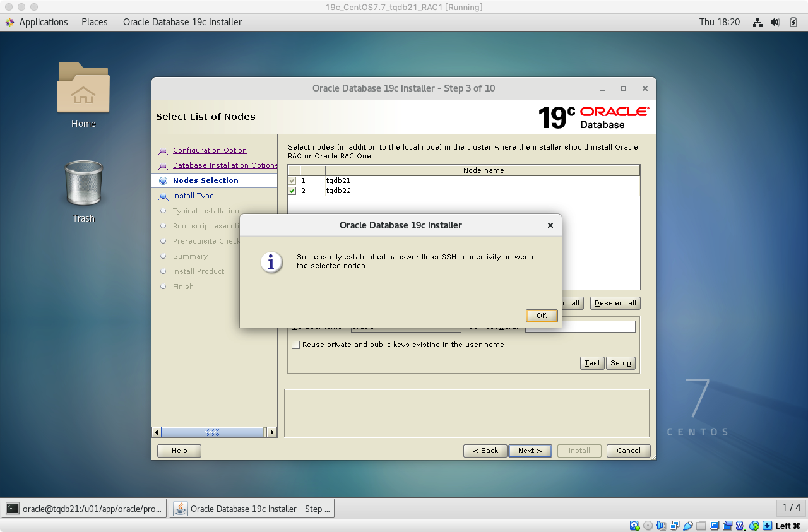
Task: Click the Help button
Action: point(179,451)
